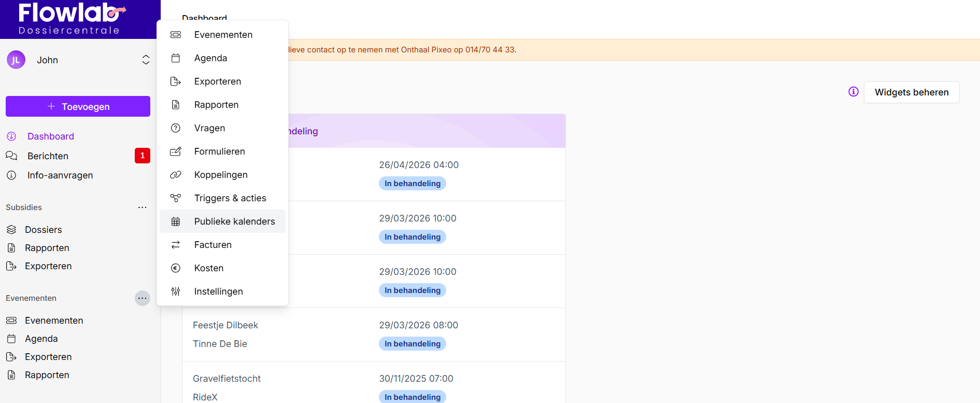This screenshot has height=403, width=980.
Task: Click the Berichten unread badge showing 1
Action: point(143,156)
